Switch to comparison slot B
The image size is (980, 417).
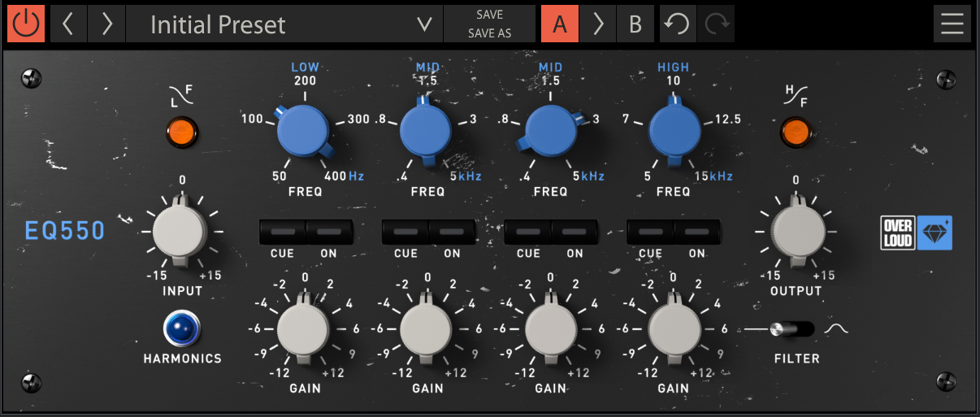click(x=635, y=24)
